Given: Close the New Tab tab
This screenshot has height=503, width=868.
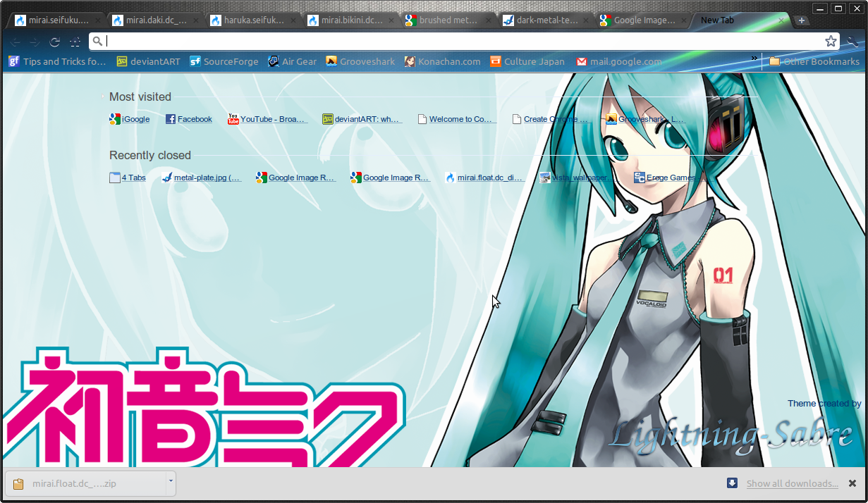Looking at the screenshot, I should pos(781,20).
